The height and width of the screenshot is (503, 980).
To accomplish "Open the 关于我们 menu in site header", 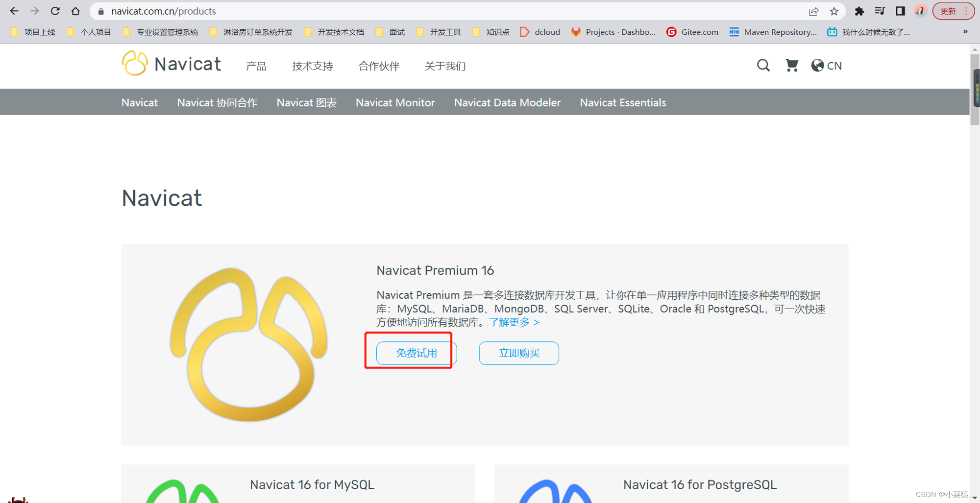I will click(x=445, y=66).
